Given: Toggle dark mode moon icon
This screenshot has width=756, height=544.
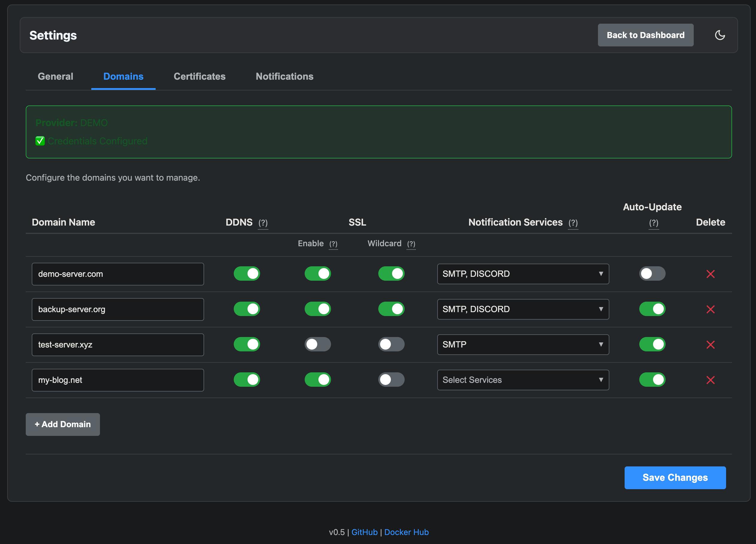Looking at the screenshot, I should (720, 35).
